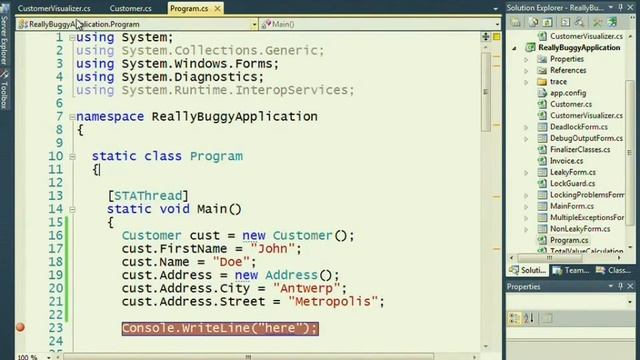Switch to the Solution Explorer bottom tab
Image resolution: width=640 pixels, height=360 pixels.
click(527, 270)
